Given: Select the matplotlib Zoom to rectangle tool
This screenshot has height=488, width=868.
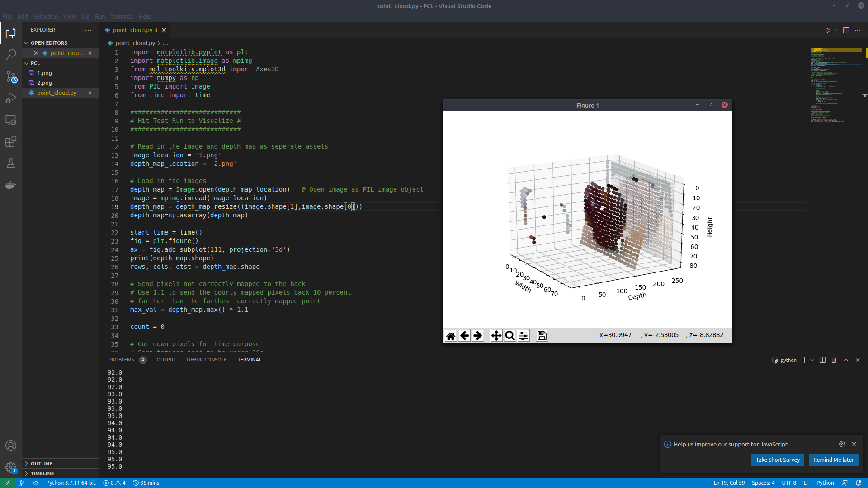Looking at the screenshot, I should coord(510,336).
